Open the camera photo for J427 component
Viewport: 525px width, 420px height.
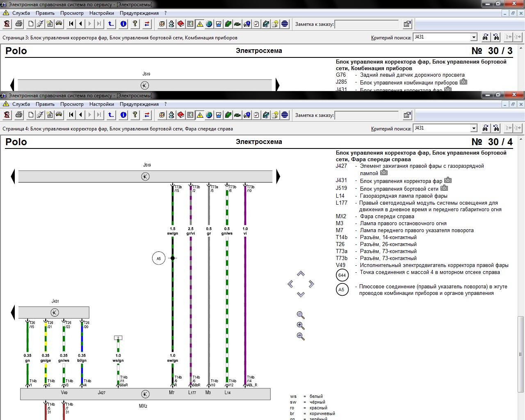point(384,173)
